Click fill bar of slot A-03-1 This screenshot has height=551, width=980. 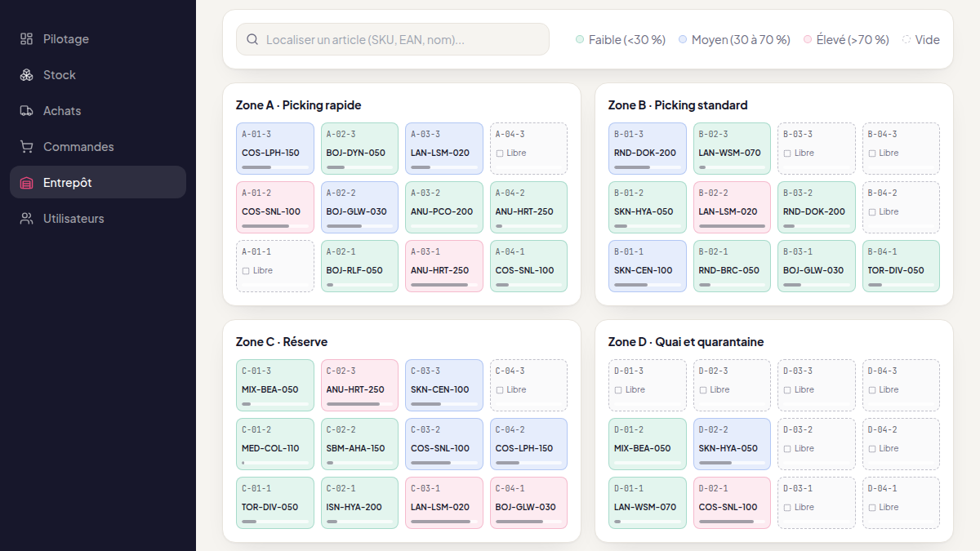pos(444,285)
